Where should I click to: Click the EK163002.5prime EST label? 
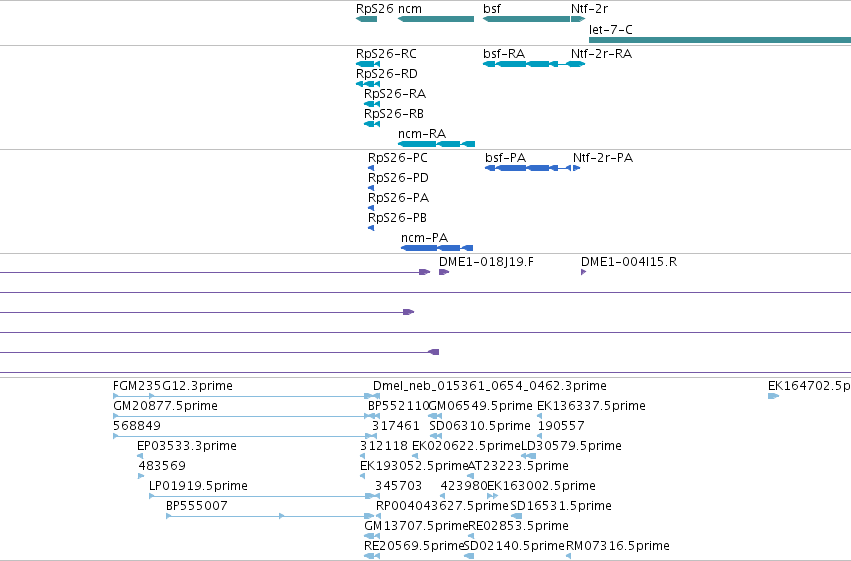click(x=541, y=486)
